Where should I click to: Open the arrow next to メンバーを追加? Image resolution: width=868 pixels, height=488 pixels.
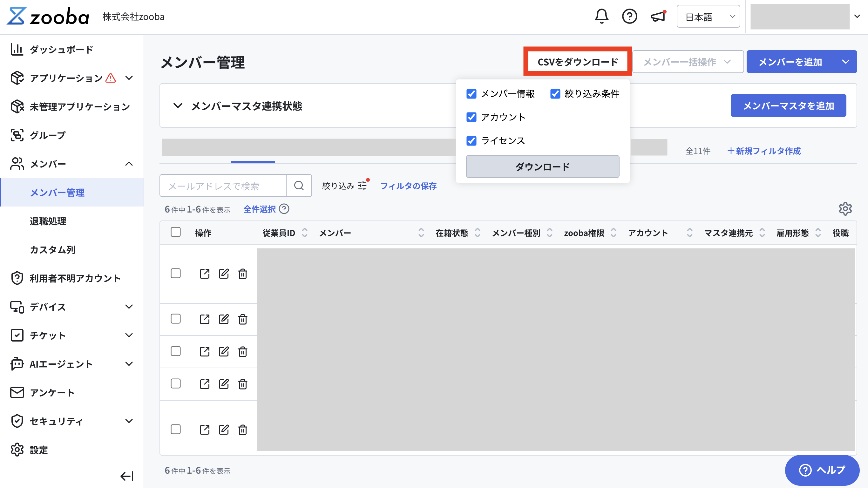845,62
